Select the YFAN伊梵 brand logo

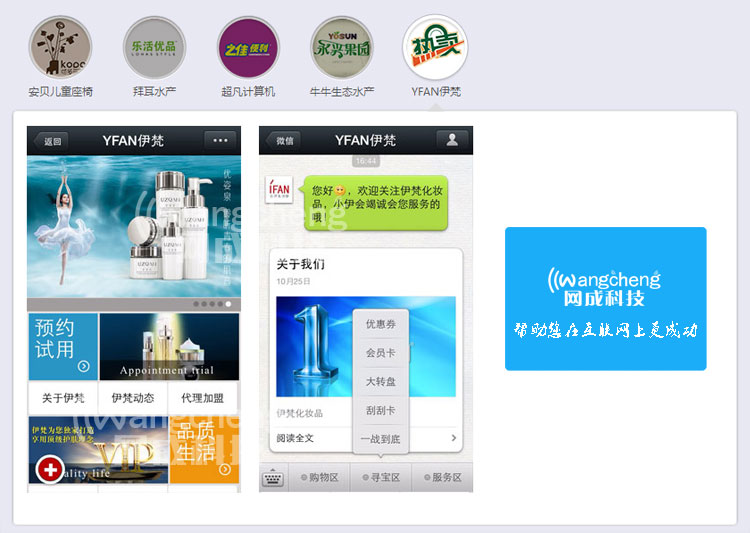435,48
